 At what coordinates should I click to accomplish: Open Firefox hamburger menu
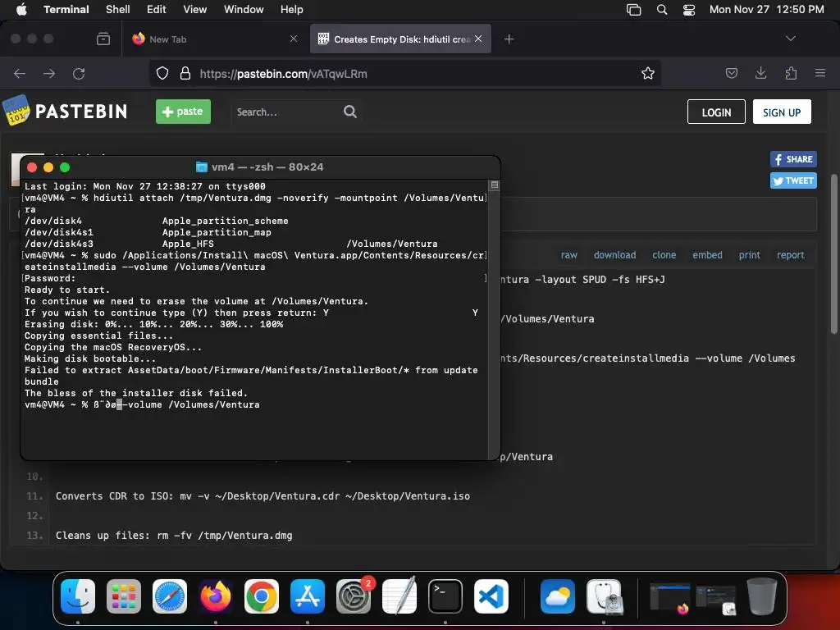tap(819, 73)
